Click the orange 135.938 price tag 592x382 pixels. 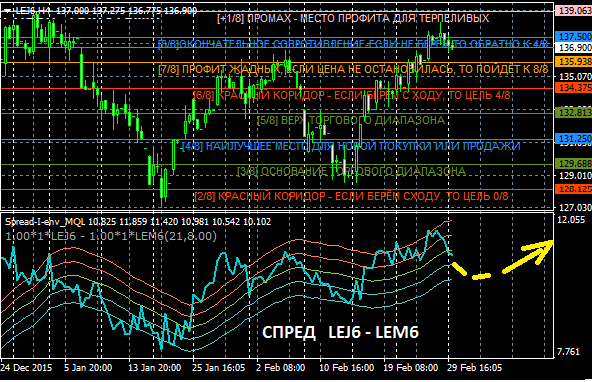(x=574, y=62)
